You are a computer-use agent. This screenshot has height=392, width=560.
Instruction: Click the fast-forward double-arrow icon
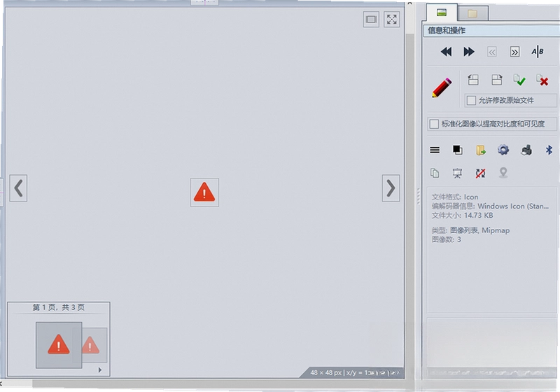[x=469, y=52]
